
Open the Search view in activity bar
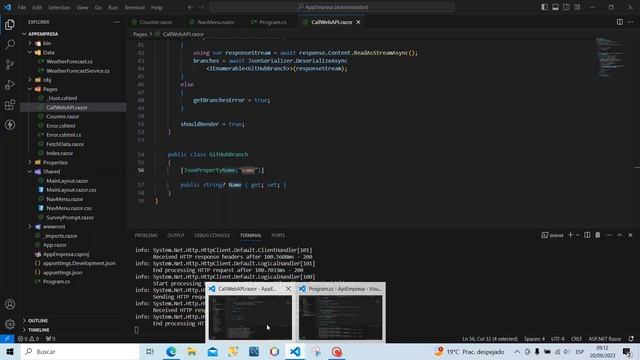pos(10,44)
